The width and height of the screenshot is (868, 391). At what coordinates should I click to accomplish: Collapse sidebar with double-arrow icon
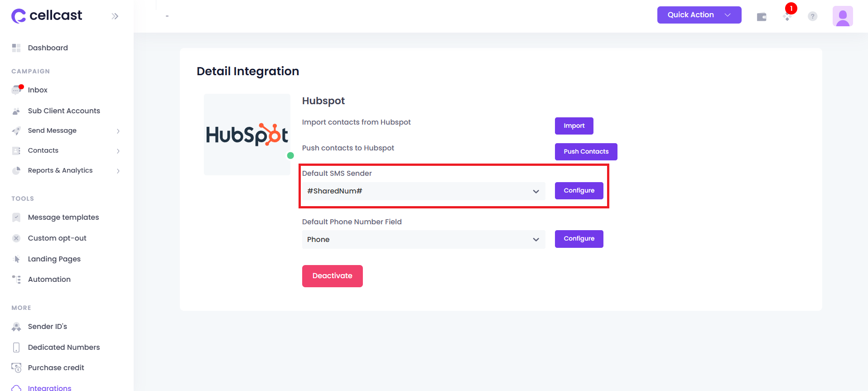[x=115, y=16]
